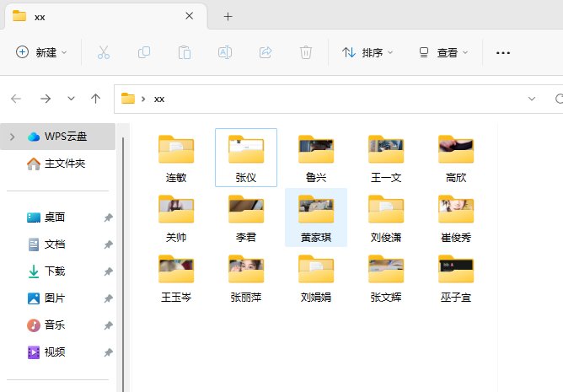Screen dimensions: 563x392
Task: Close the xx tab
Action: click(x=190, y=16)
